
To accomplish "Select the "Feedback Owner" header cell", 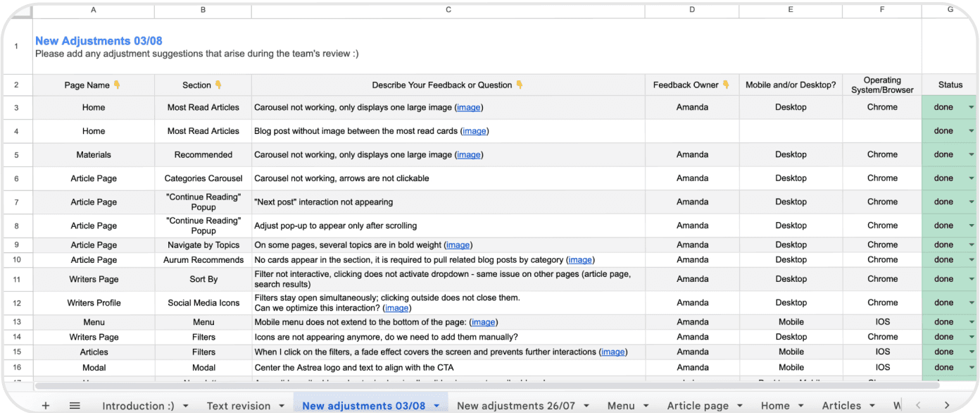I will (692, 85).
